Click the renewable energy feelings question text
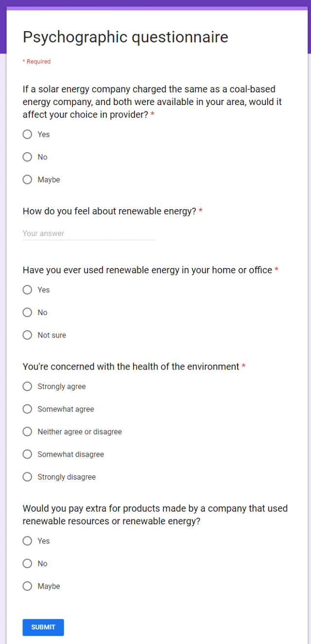This screenshot has height=644, width=311. (x=109, y=211)
